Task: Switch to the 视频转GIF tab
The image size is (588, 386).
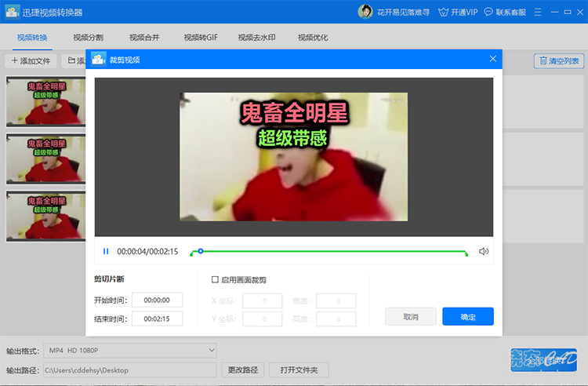Action: click(x=201, y=38)
